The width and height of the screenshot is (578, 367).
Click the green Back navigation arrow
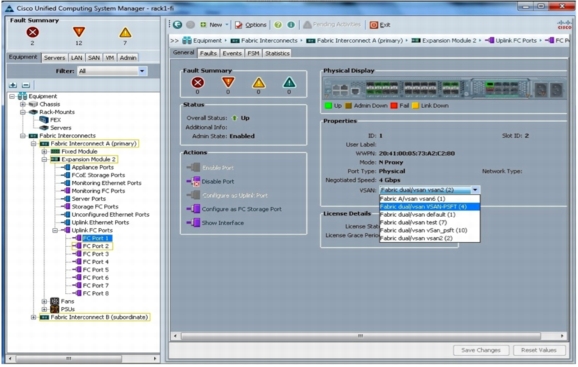point(177,25)
